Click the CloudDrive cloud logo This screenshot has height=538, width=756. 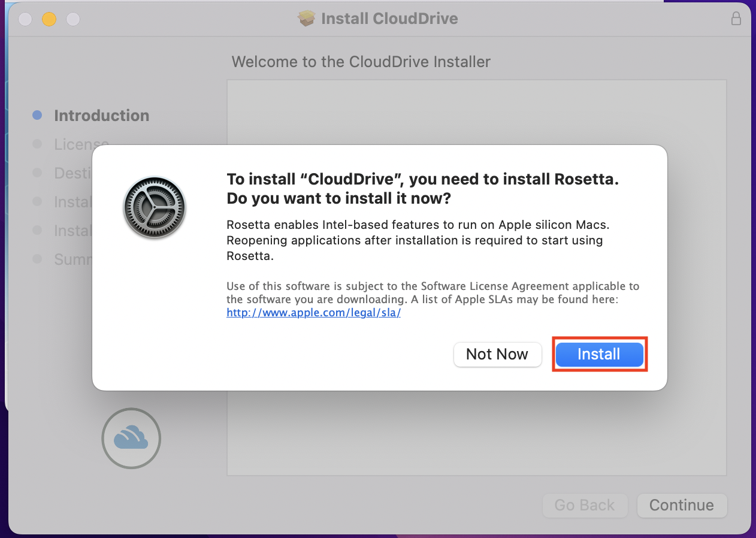131,438
